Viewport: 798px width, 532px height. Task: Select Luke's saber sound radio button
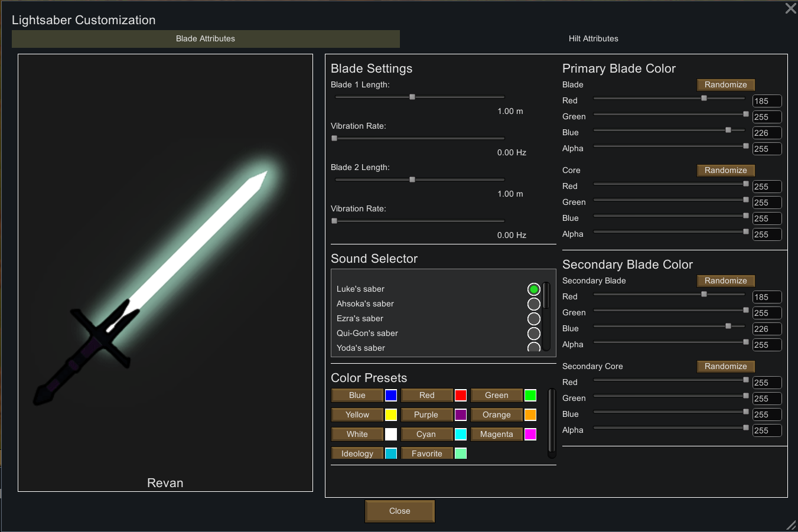point(534,289)
